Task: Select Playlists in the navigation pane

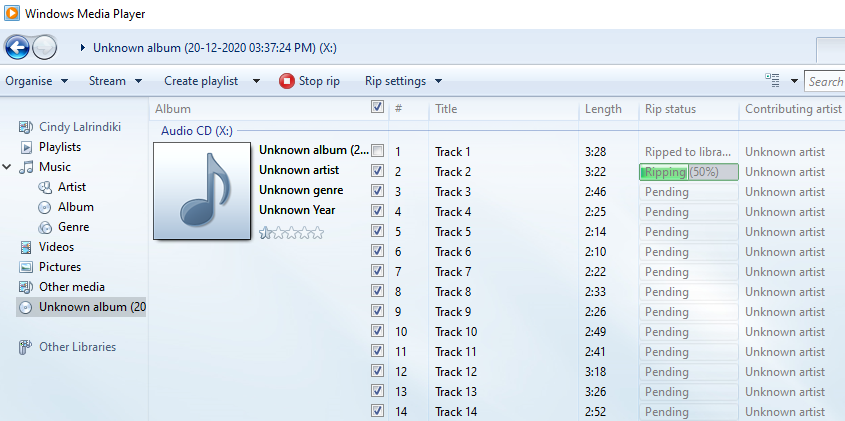Action: point(60,147)
